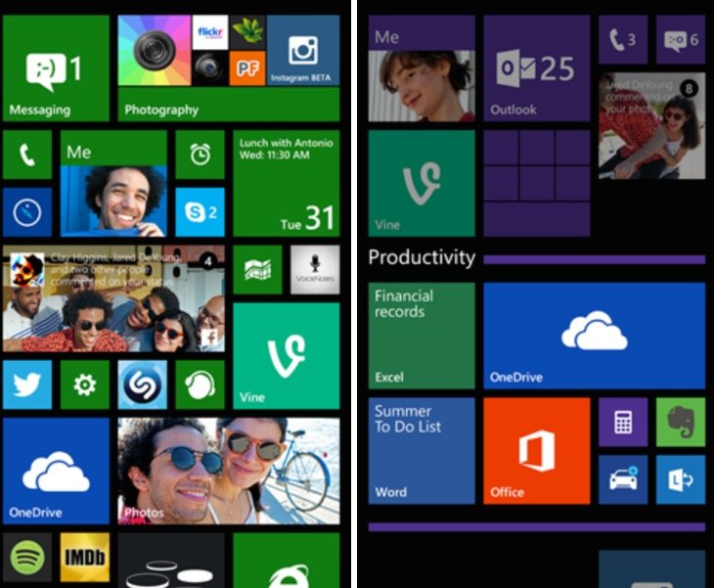Open the green Maps tile

click(257, 270)
